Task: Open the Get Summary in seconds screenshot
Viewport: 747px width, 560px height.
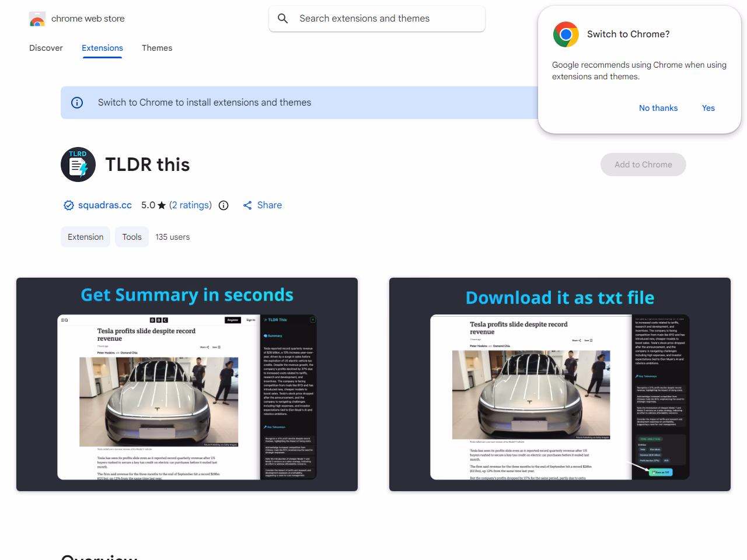Action: pyautogui.click(x=187, y=384)
